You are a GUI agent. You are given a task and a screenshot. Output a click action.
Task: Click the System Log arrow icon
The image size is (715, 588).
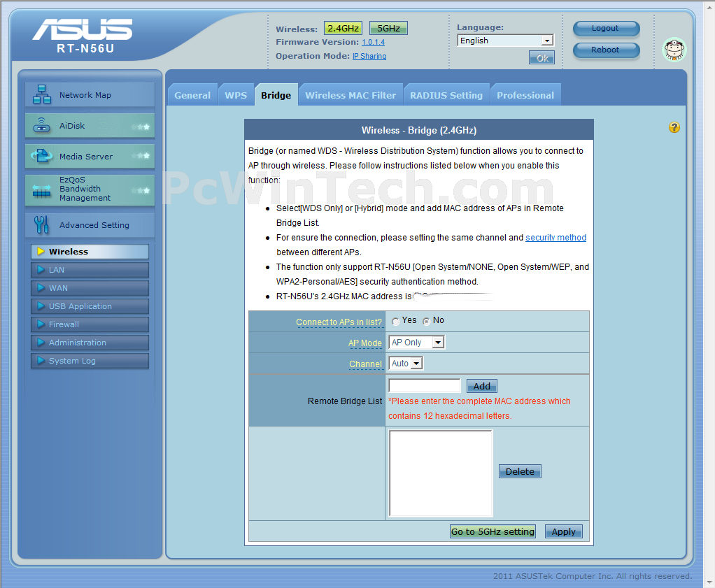(41, 361)
